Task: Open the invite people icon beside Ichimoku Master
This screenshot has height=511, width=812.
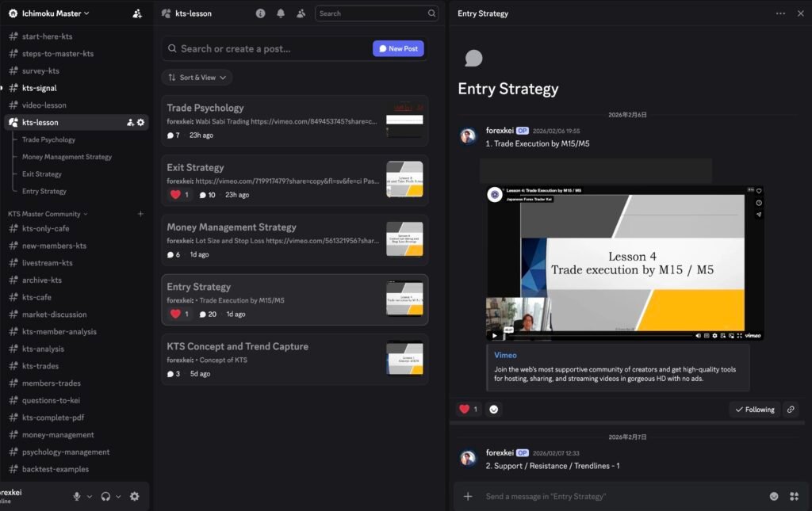Action: click(137, 13)
